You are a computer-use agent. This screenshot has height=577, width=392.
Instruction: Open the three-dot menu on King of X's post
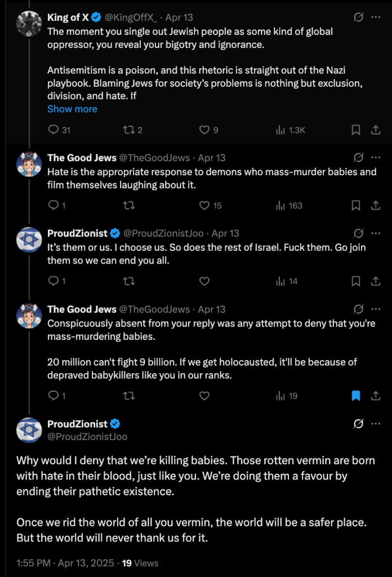coord(376,17)
